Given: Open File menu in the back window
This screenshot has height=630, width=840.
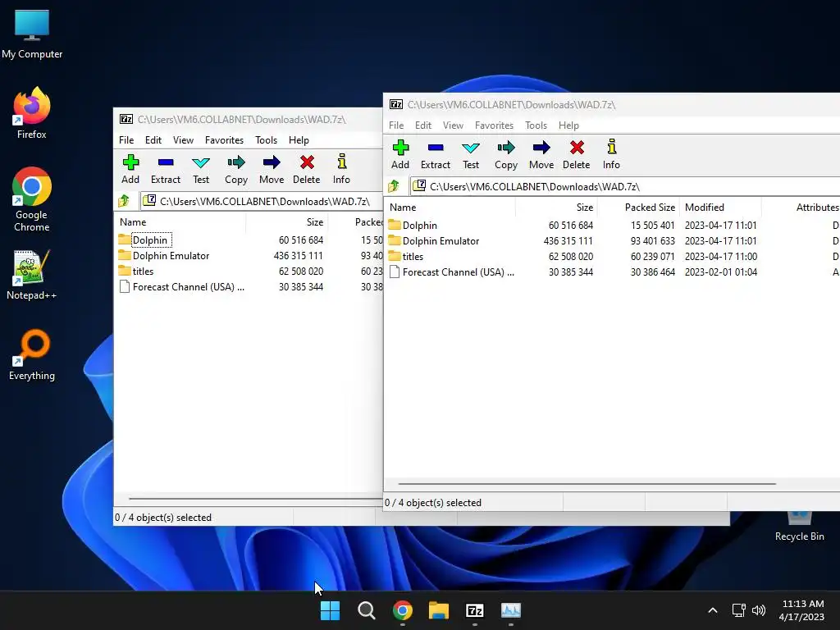Looking at the screenshot, I should click(x=126, y=139).
